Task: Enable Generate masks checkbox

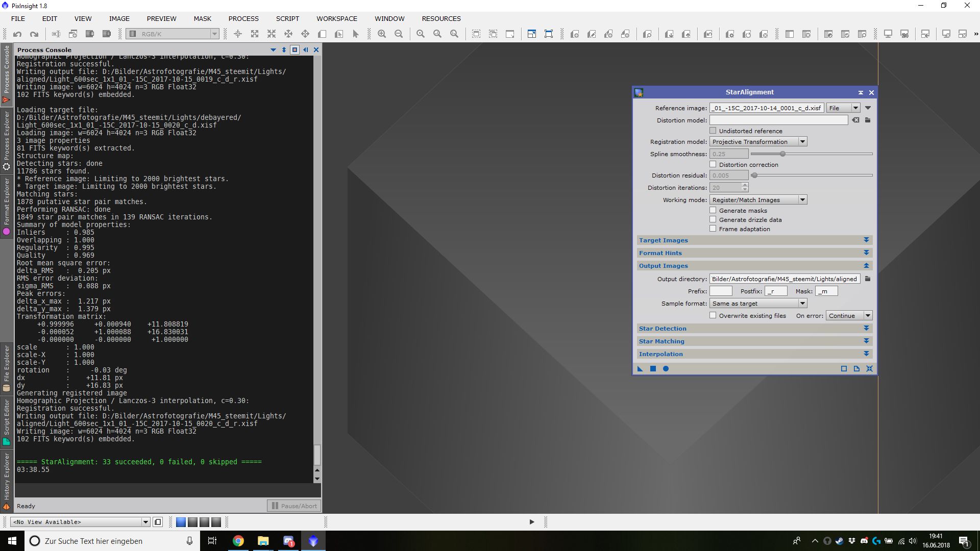Action: 713,211
